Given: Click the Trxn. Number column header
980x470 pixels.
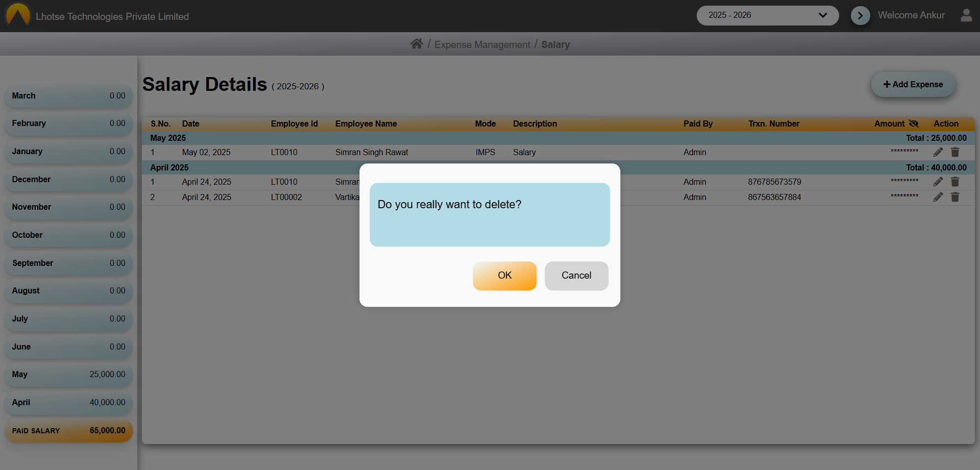Looking at the screenshot, I should pyautogui.click(x=774, y=123).
